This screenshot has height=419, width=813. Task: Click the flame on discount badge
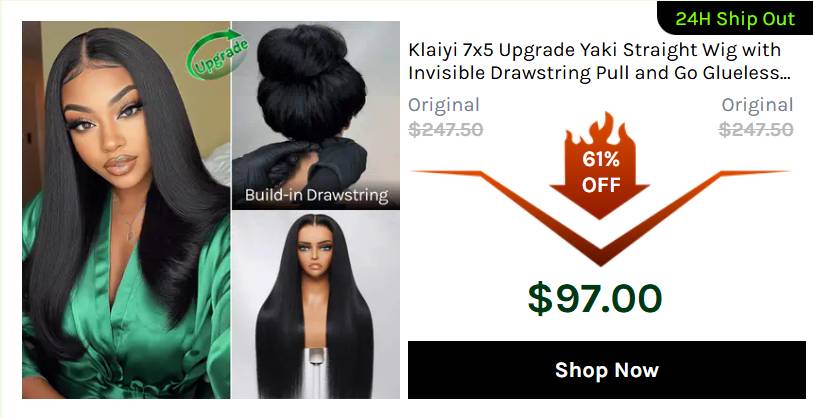pos(600,130)
